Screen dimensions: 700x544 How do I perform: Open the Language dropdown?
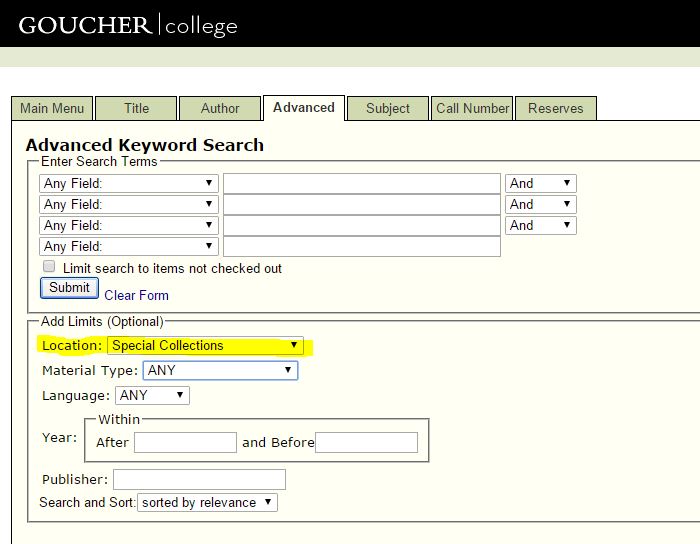click(x=152, y=395)
